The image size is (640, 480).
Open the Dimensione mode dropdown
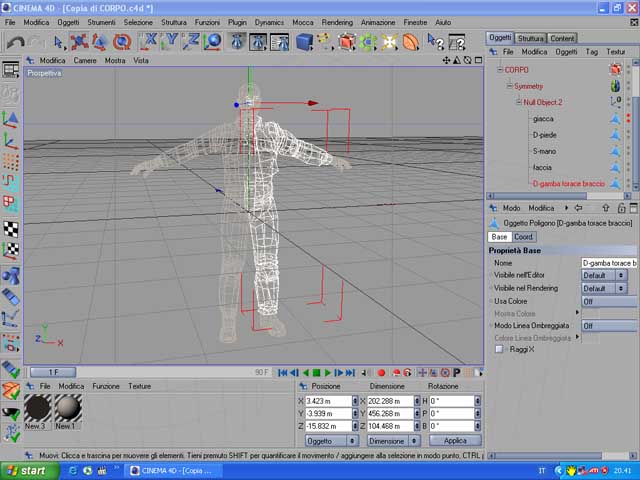click(x=393, y=441)
